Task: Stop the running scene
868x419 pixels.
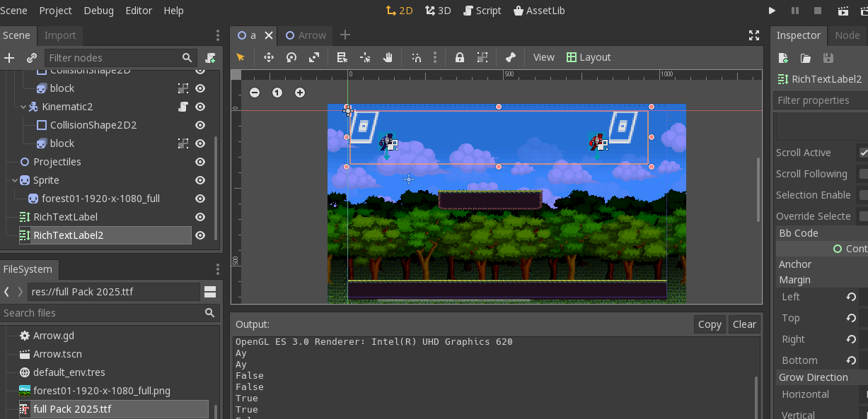Action: tap(818, 11)
